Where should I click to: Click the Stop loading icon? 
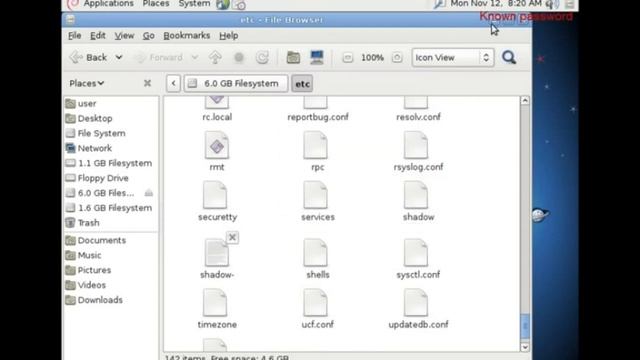click(239, 58)
